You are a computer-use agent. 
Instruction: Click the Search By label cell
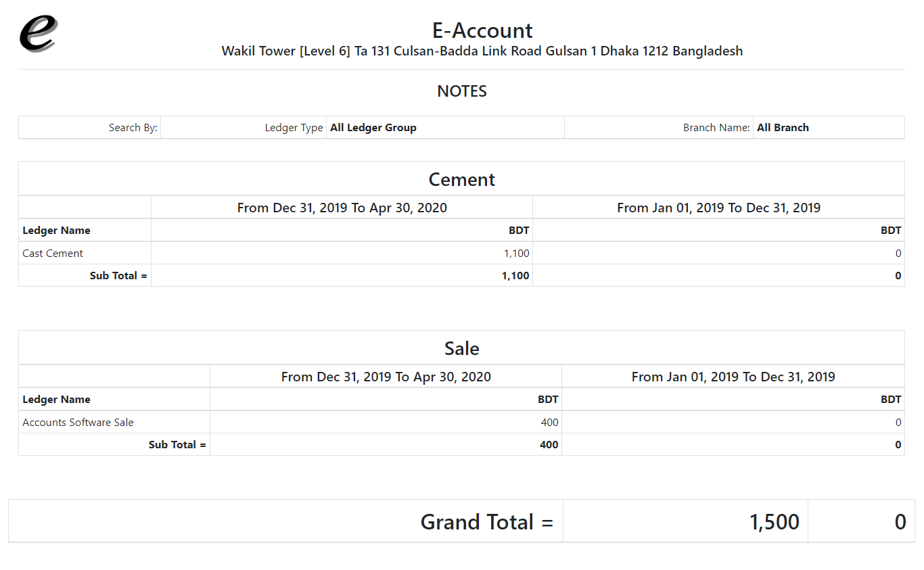pyautogui.click(x=133, y=128)
